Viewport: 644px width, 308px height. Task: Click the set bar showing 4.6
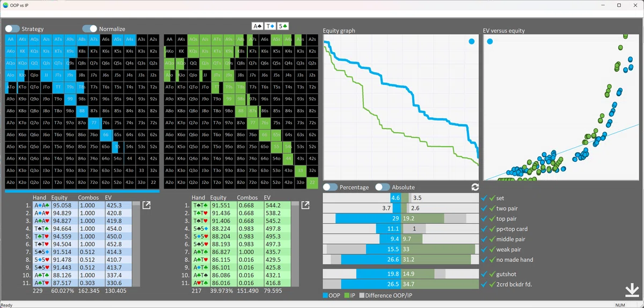pyautogui.click(x=396, y=198)
